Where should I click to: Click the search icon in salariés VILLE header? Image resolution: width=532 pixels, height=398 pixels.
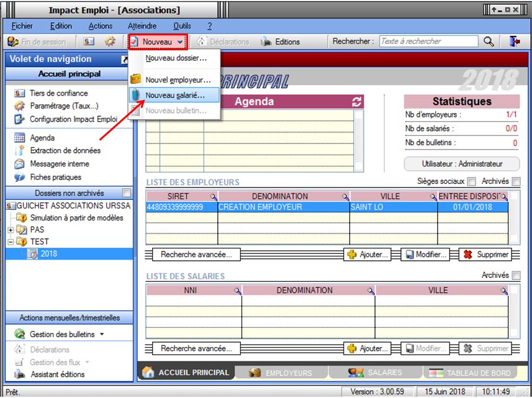click(x=504, y=291)
